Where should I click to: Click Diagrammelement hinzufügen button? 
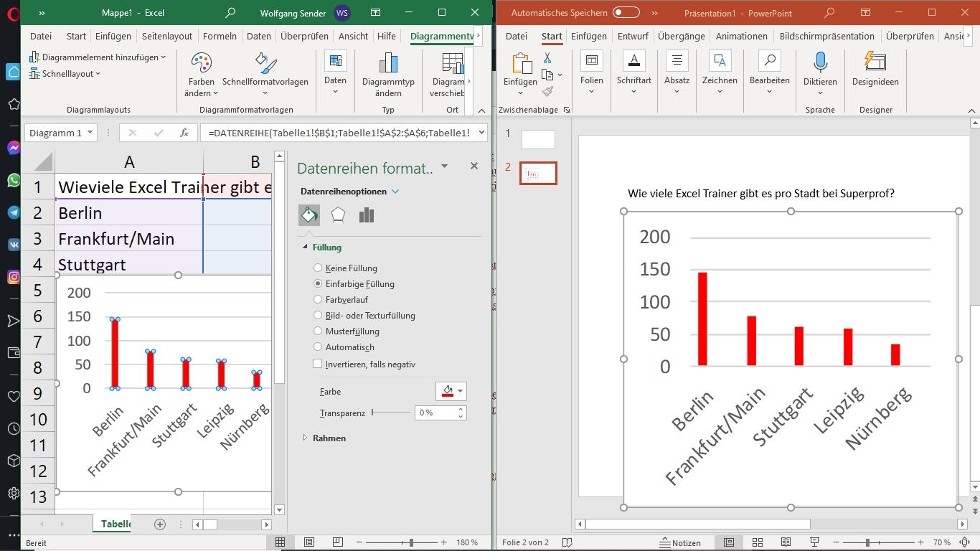click(x=98, y=57)
